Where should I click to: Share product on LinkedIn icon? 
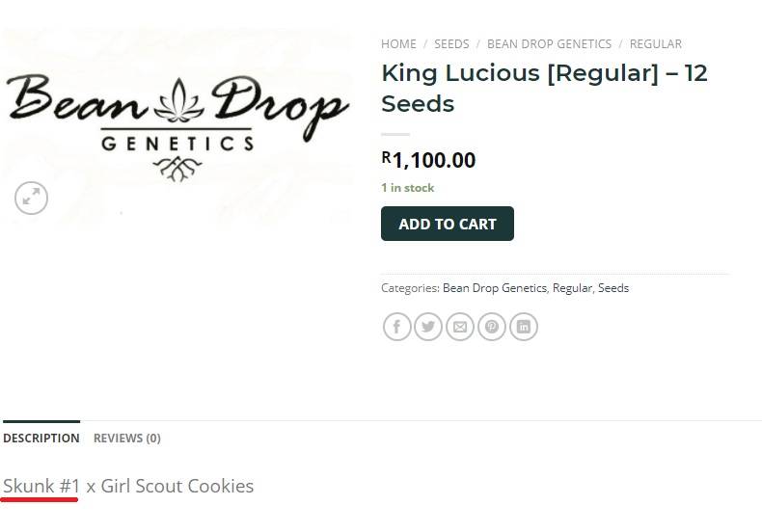click(x=524, y=327)
